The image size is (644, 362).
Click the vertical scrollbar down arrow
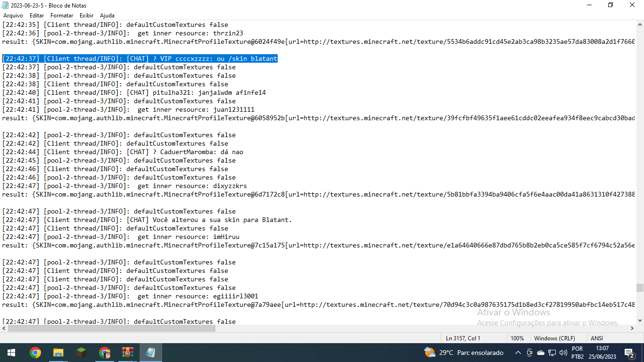pos(640,321)
